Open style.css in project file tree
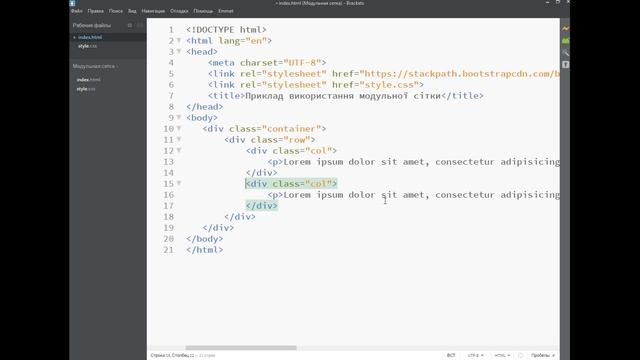The height and width of the screenshot is (360, 640). pos(86,89)
